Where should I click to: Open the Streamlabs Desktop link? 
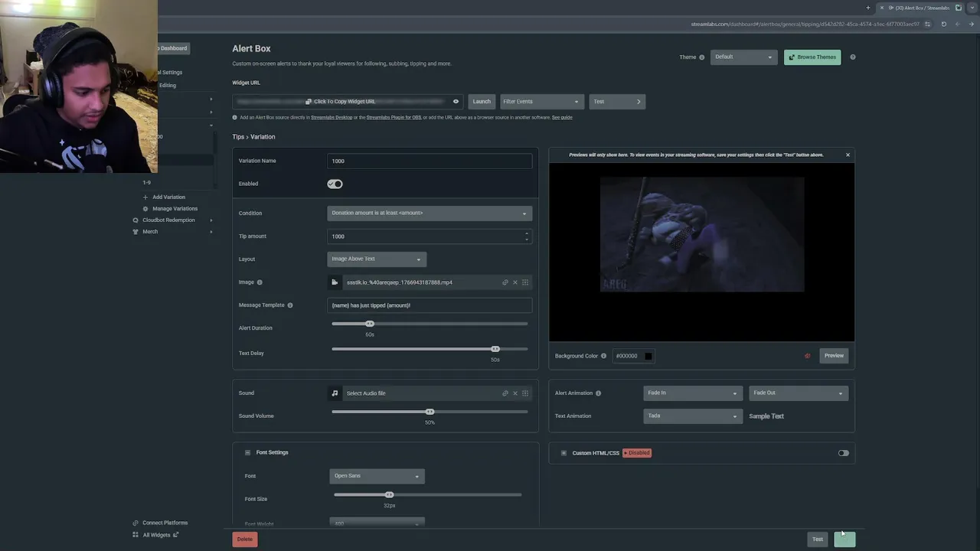332,118
